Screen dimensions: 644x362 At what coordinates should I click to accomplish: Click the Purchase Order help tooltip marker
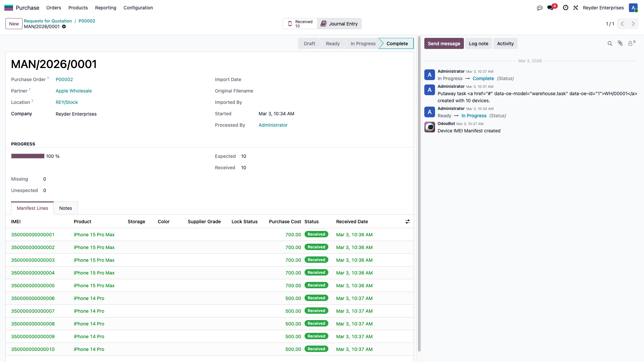[48, 78]
